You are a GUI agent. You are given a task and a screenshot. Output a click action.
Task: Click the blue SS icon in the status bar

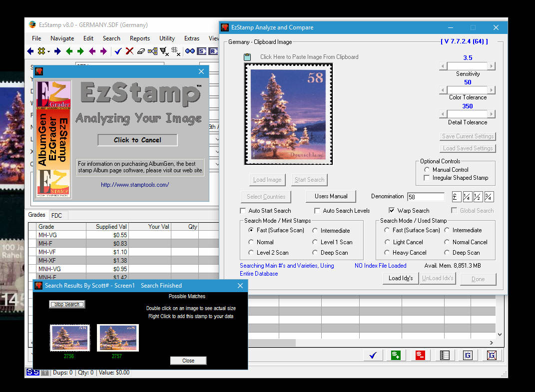(33, 372)
